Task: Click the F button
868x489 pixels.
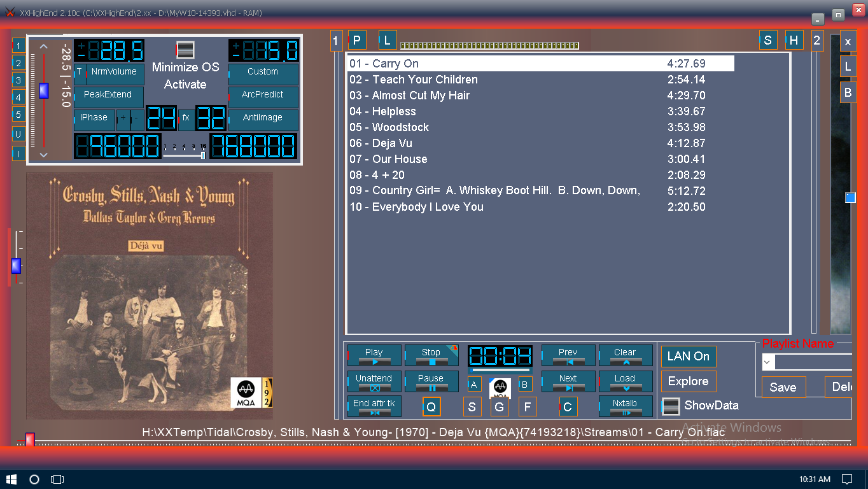Action: click(528, 407)
